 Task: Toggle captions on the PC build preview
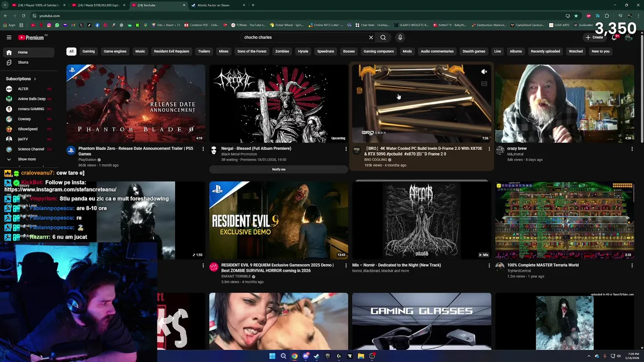[484, 84]
